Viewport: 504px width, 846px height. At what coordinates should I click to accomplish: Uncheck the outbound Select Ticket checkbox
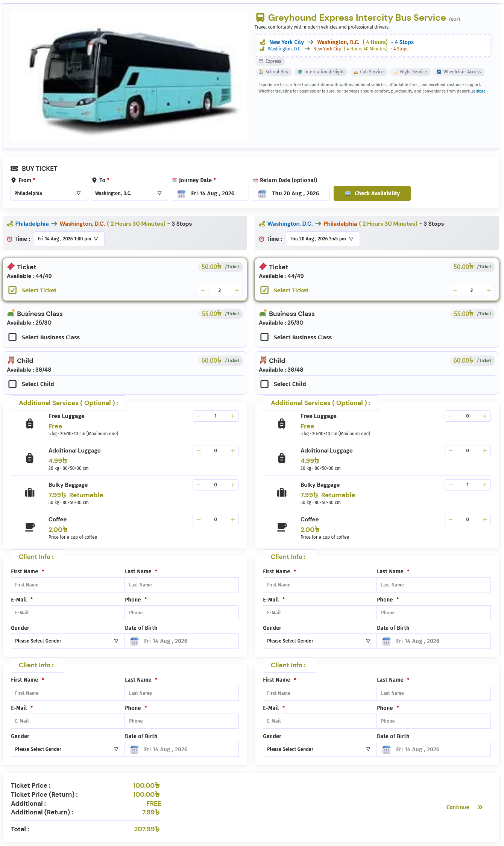click(13, 290)
